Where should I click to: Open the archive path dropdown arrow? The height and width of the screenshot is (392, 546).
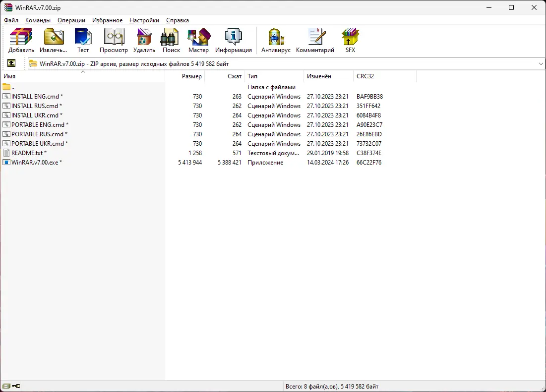[541, 63]
